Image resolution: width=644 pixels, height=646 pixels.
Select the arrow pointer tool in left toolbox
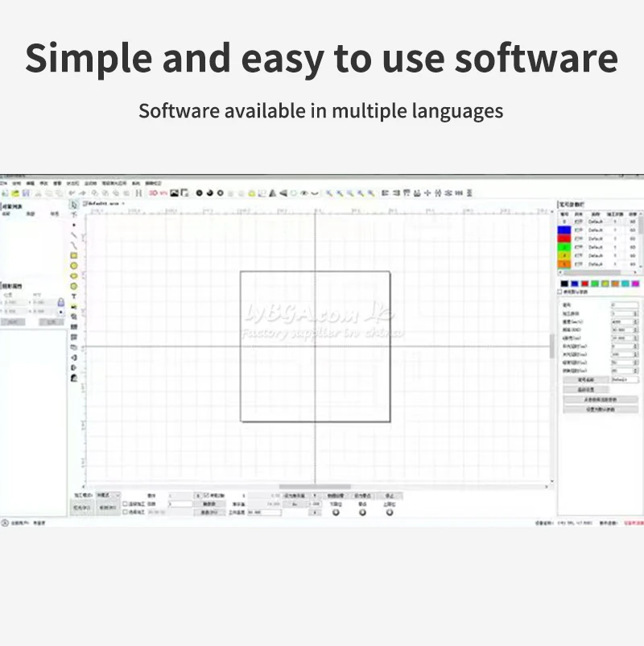pyautogui.click(x=74, y=205)
